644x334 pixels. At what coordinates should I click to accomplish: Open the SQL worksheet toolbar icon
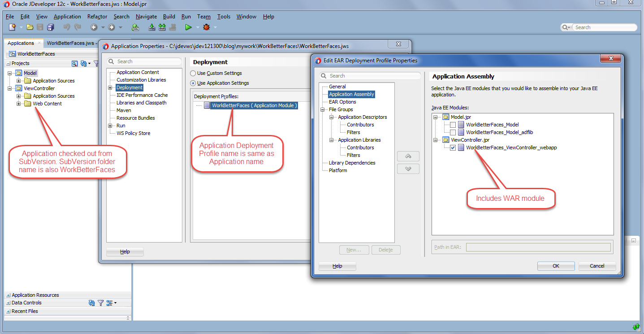[135, 27]
